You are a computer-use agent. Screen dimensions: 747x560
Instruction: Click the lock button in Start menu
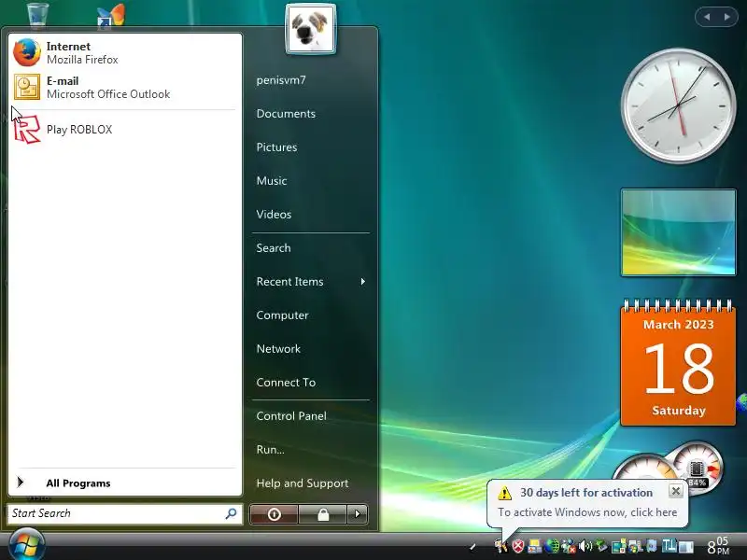pos(322,514)
